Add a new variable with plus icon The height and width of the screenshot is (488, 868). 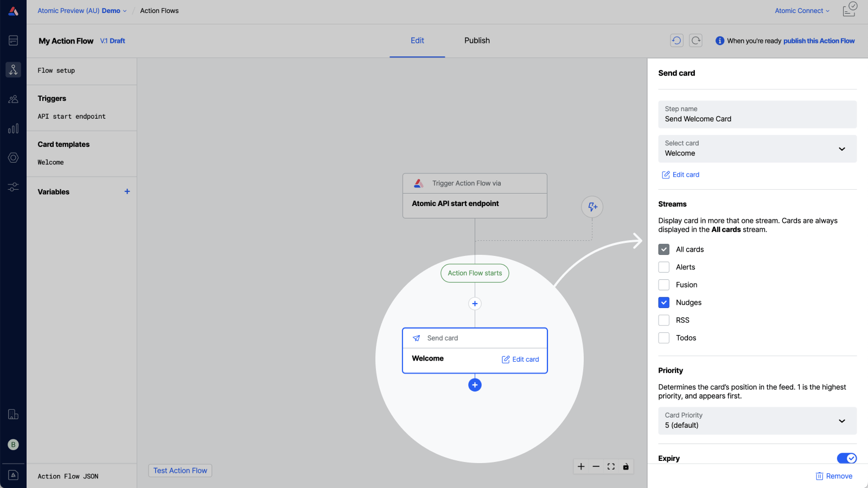(x=127, y=191)
